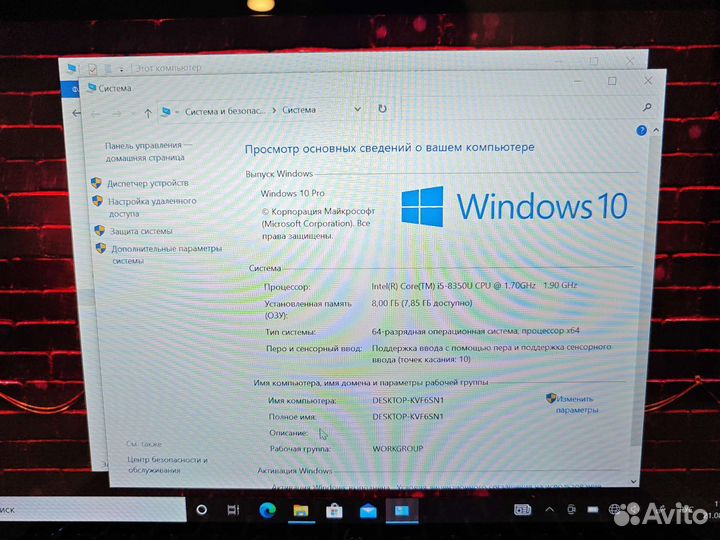The width and height of the screenshot is (720, 540).
Task: Click computer icon in address bar
Action: tap(166, 112)
